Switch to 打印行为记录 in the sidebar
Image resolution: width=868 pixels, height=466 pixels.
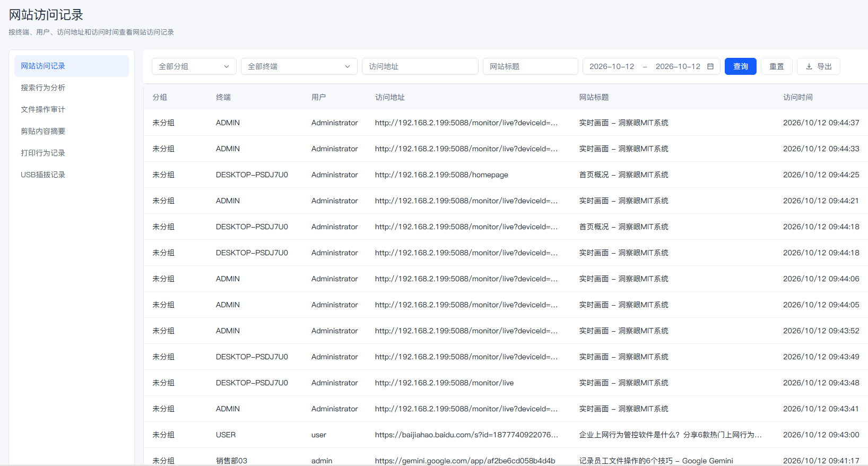pos(72,153)
